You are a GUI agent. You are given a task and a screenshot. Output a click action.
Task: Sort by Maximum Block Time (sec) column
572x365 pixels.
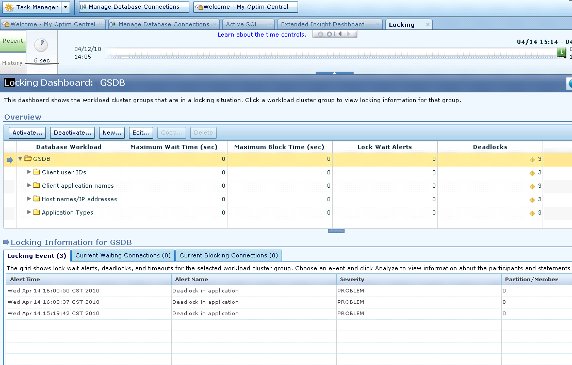click(x=279, y=147)
